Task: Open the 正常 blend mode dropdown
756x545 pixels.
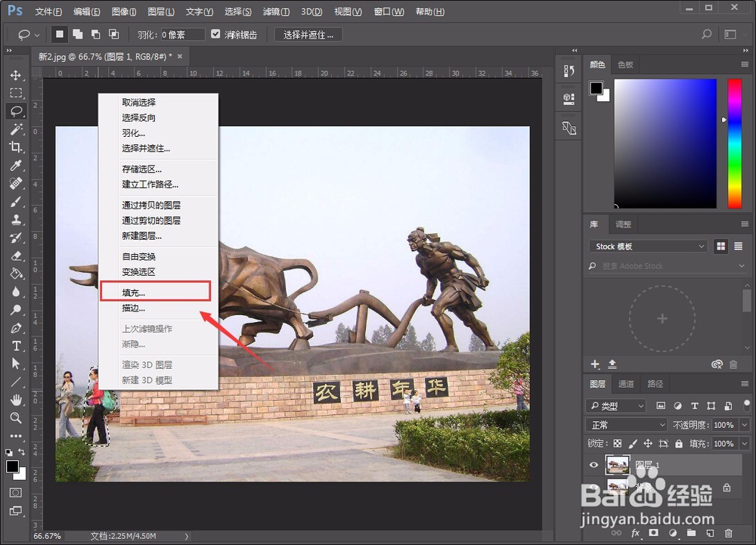Action: click(626, 425)
